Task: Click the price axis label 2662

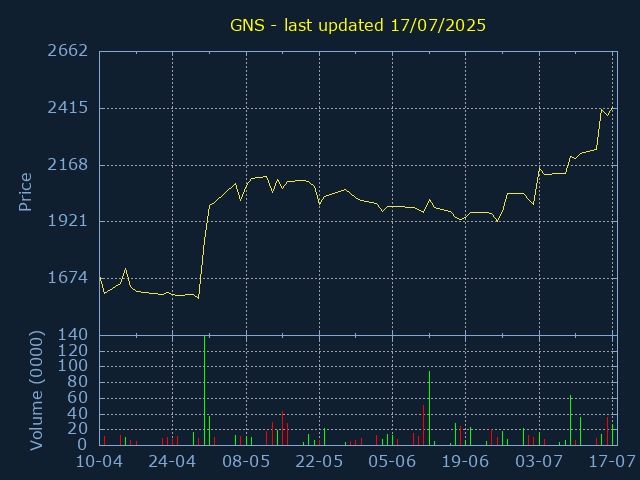Action: (x=68, y=51)
